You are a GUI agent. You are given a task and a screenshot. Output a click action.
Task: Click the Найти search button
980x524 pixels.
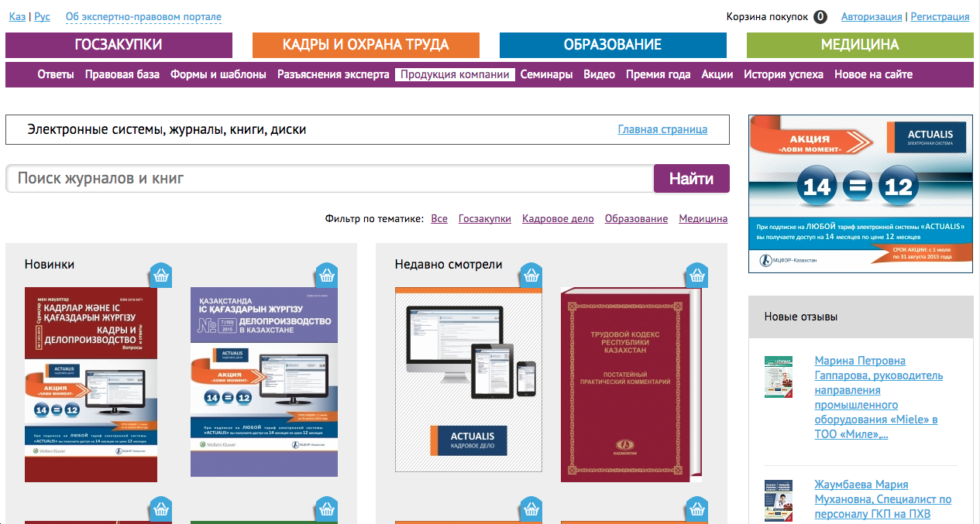[x=692, y=179]
